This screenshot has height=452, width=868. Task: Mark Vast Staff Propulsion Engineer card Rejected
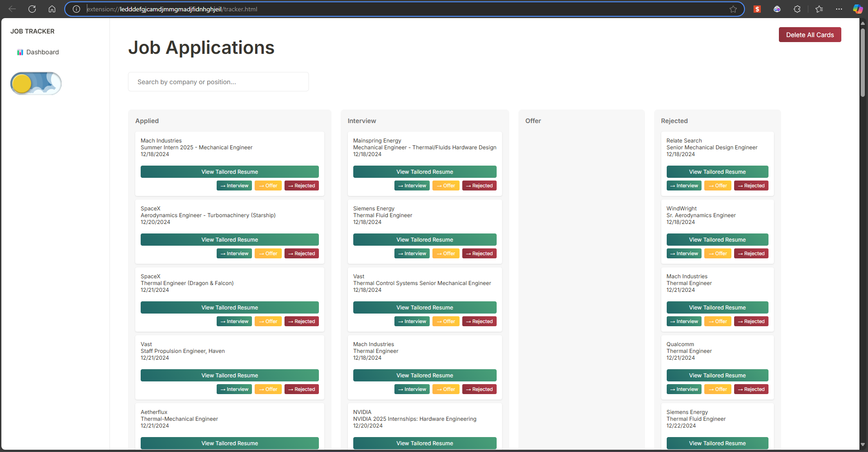(x=302, y=389)
